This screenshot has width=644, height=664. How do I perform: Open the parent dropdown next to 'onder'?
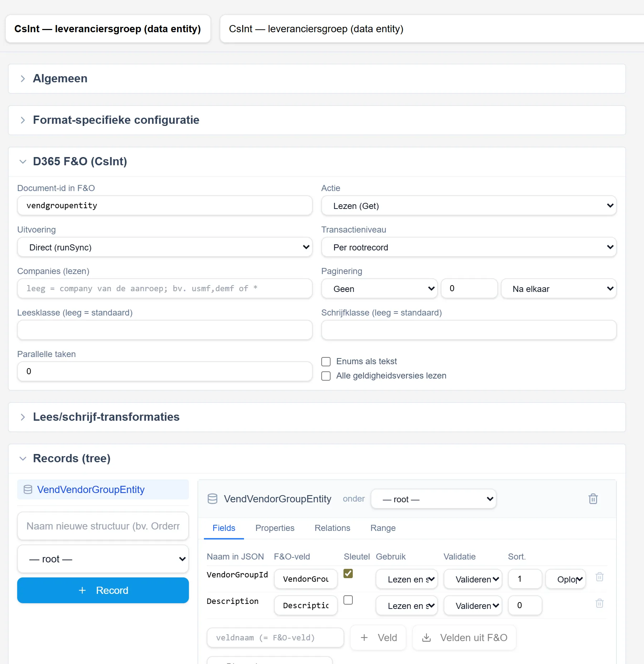pyautogui.click(x=434, y=499)
